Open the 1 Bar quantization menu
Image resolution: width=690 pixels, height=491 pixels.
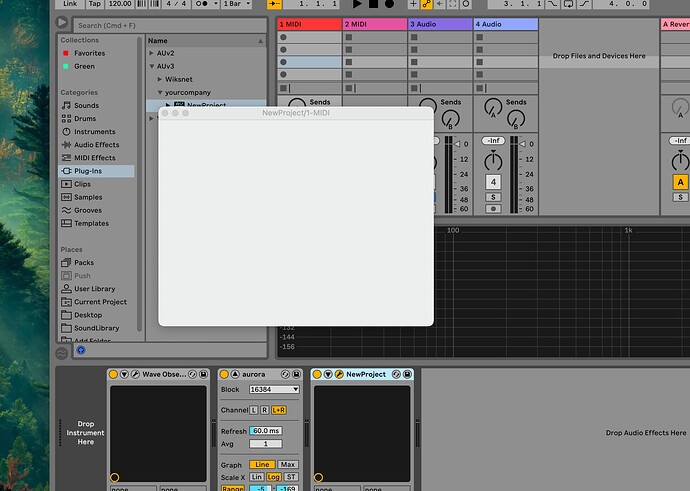237,4
